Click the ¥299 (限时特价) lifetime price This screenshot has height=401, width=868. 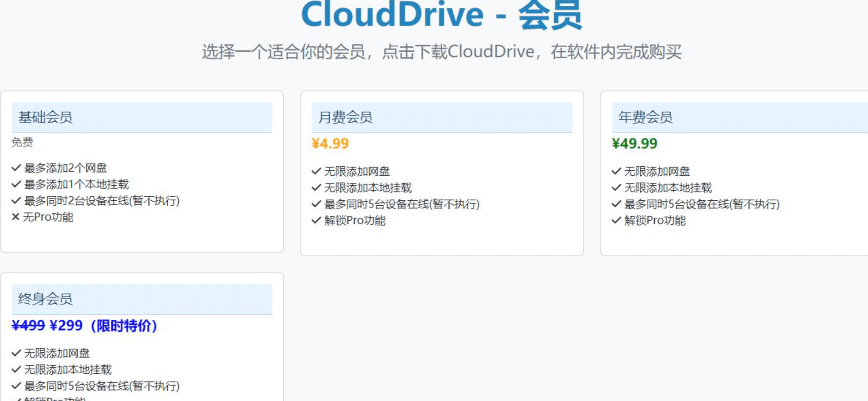104,326
